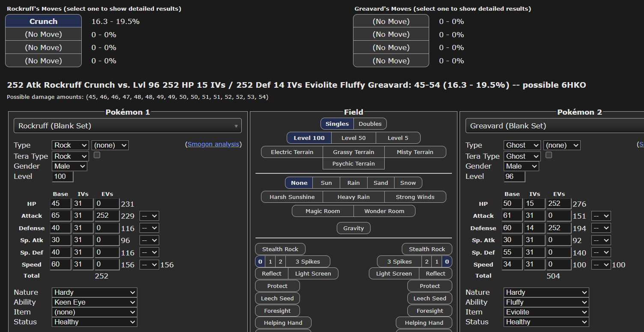Toggle Magic Room
Screen dimensions: 644x332
pos(323,211)
